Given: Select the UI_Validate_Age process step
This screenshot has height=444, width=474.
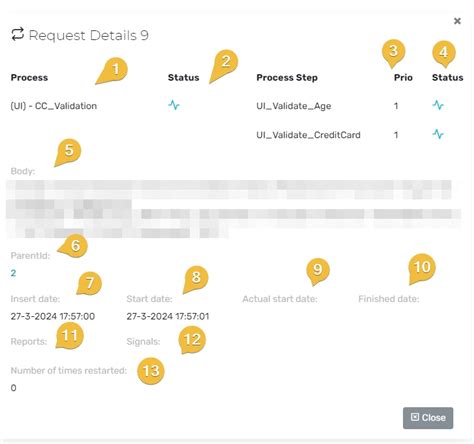Looking at the screenshot, I should click(294, 106).
